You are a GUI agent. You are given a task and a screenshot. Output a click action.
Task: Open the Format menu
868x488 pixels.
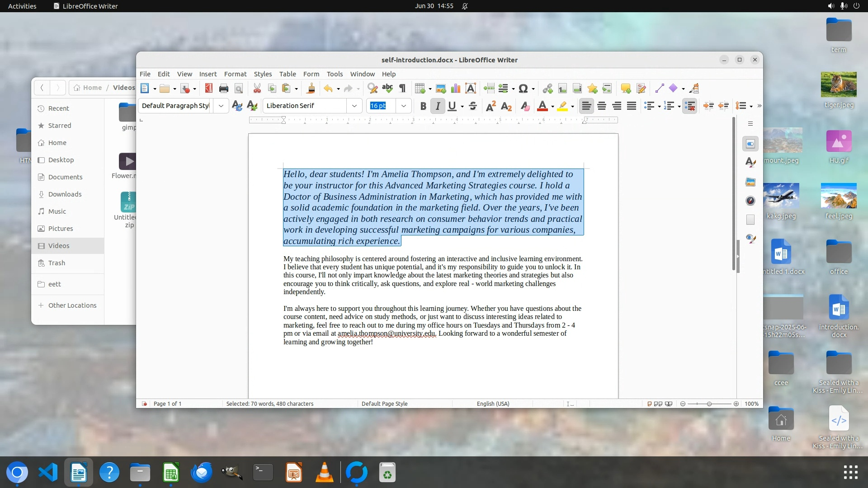point(235,74)
